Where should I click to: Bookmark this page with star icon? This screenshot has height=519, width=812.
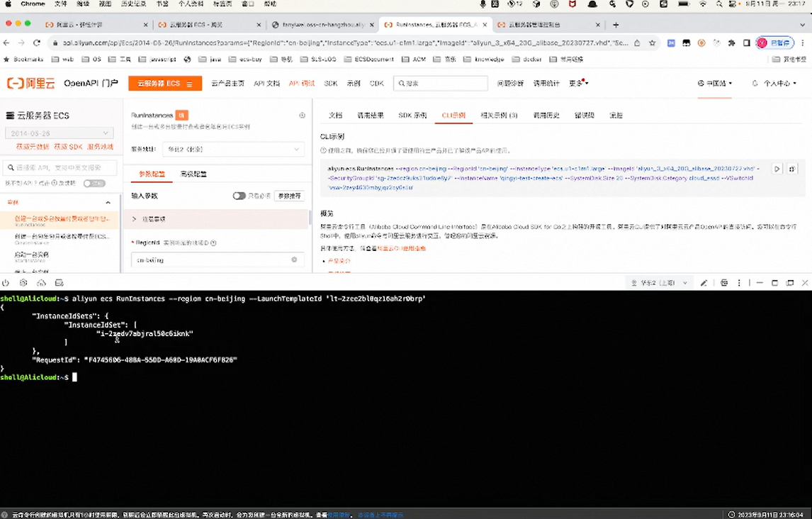(x=652, y=43)
